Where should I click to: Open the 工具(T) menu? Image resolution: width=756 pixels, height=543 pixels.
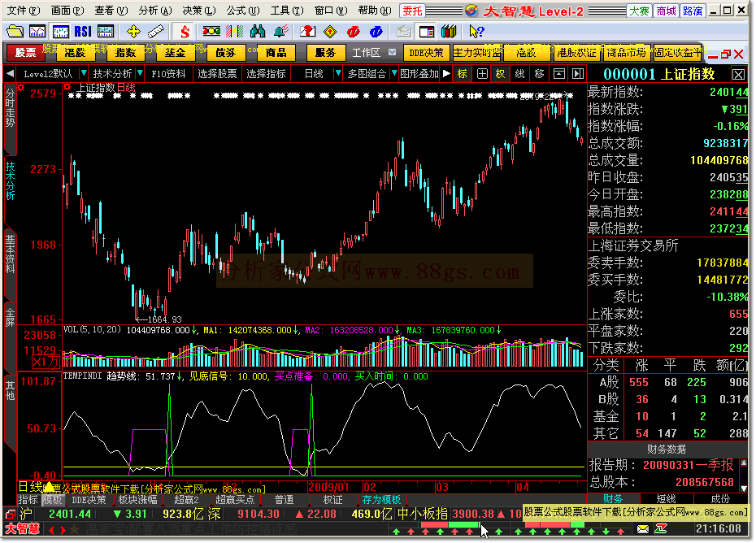coord(287,10)
